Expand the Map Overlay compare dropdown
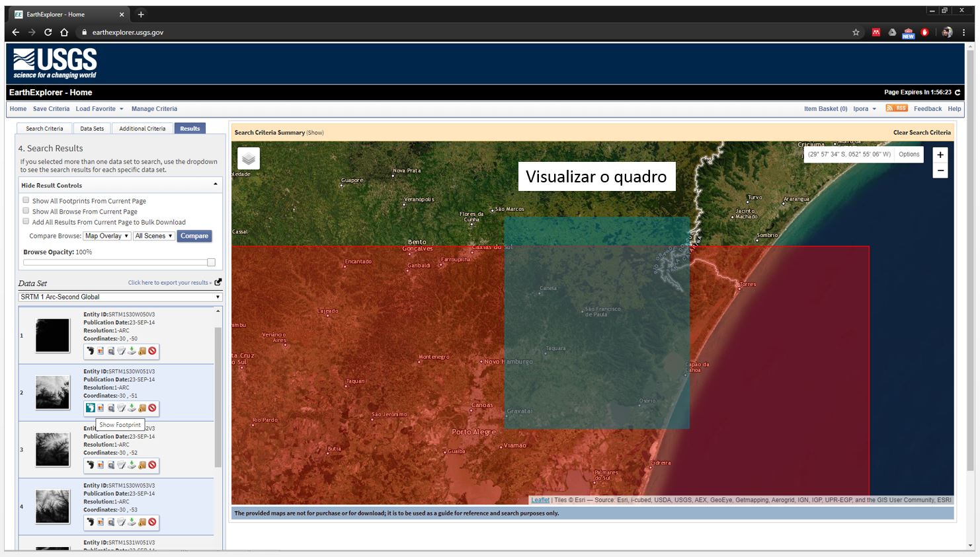The image size is (980, 557). coord(106,236)
